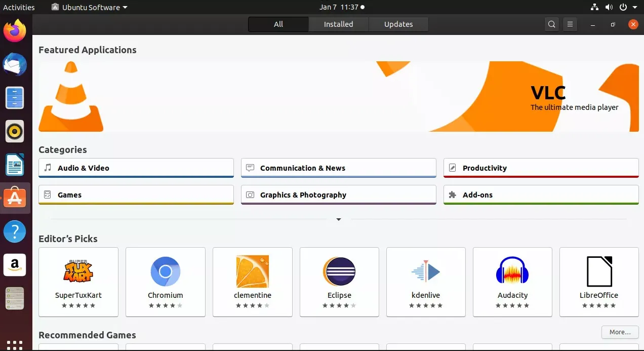The image size is (644, 351).
Task: Open Help from the dock
Action: (15, 231)
